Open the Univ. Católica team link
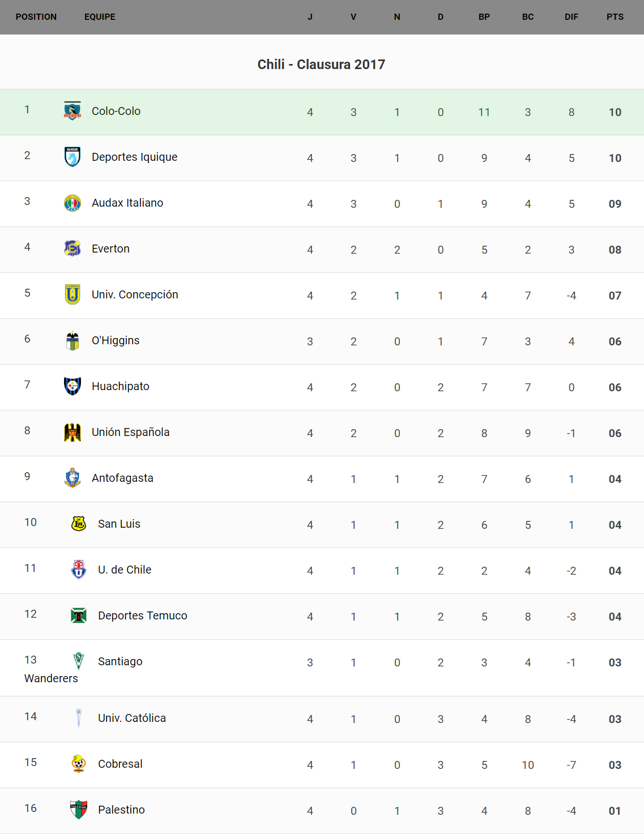 132,718
